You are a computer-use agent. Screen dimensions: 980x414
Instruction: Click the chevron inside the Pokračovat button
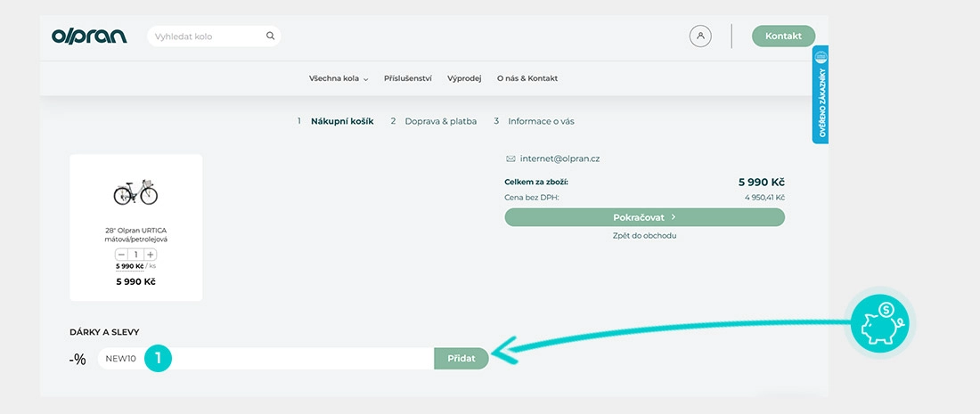click(674, 217)
